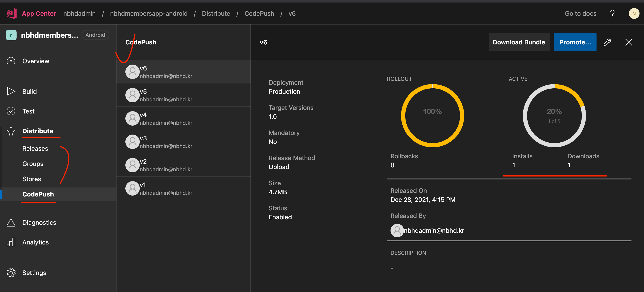Click the avatar next to v5 release

pyautogui.click(x=132, y=95)
